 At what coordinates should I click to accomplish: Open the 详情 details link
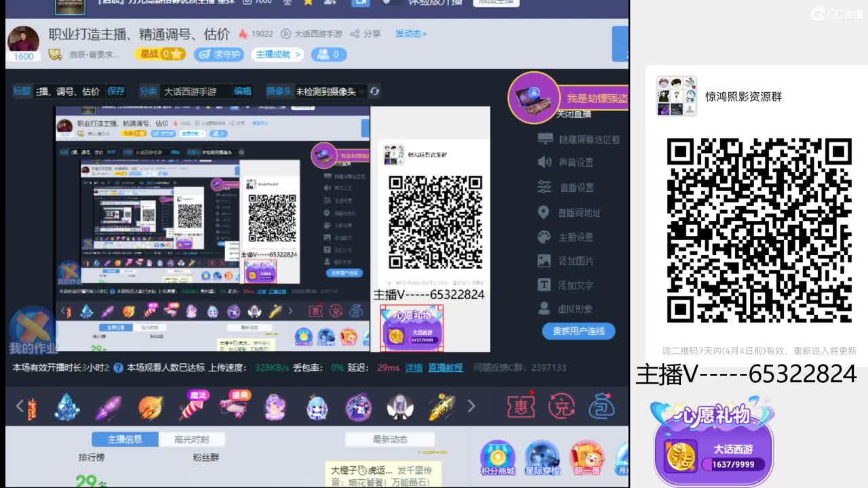coord(414,367)
